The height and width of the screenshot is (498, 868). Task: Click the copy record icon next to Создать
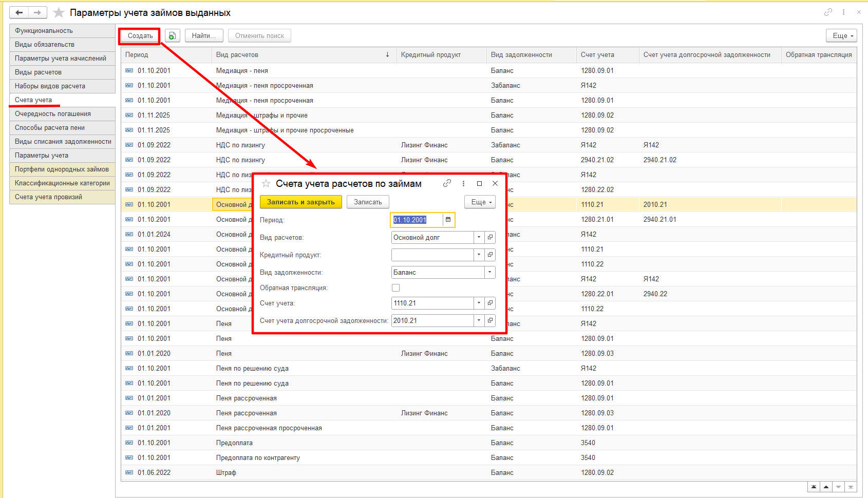pos(173,35)
